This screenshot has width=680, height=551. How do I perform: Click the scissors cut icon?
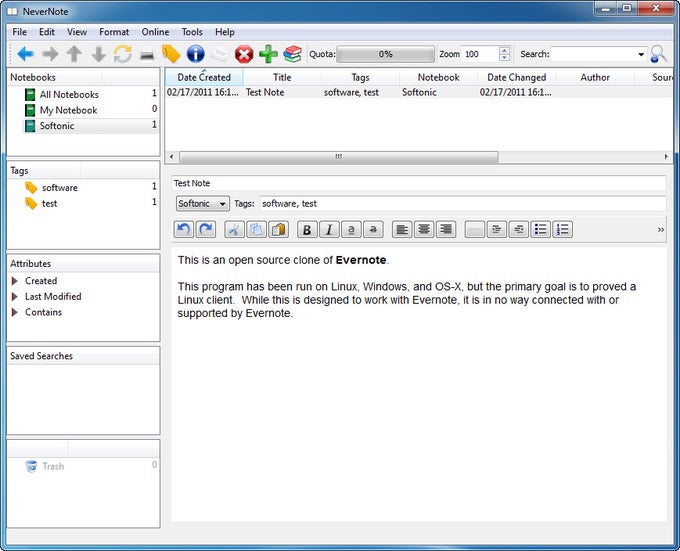pos(234,229)
